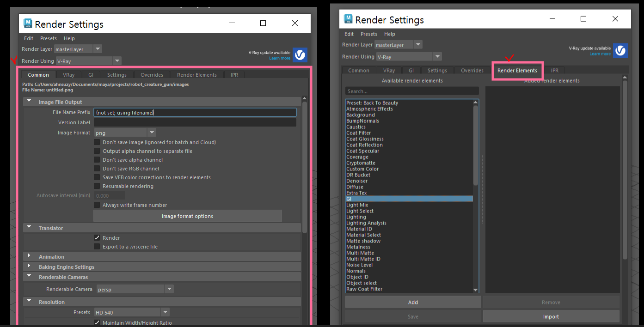
Task: Toggle Output alpha channel to separate file
Action: (97, 151)
